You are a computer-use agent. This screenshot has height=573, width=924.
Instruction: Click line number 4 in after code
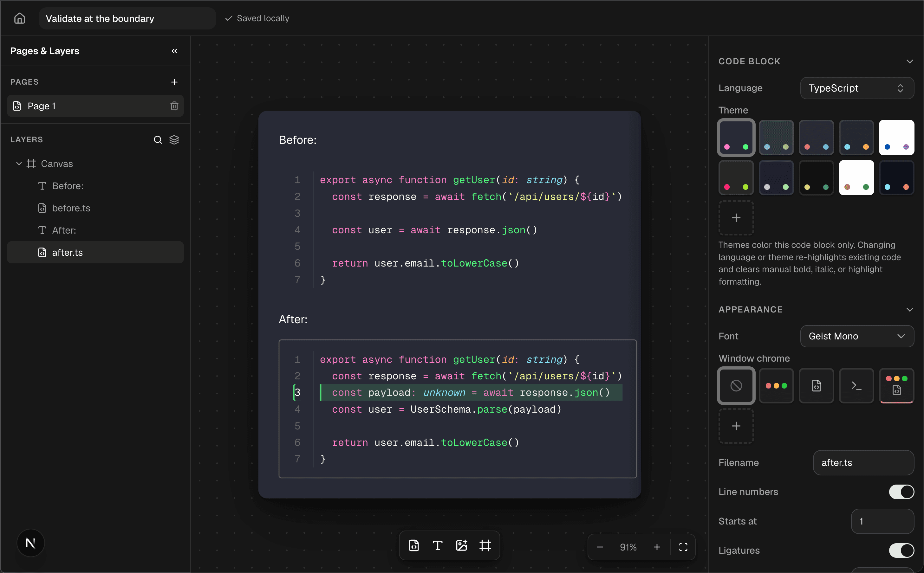click(297, 409)
